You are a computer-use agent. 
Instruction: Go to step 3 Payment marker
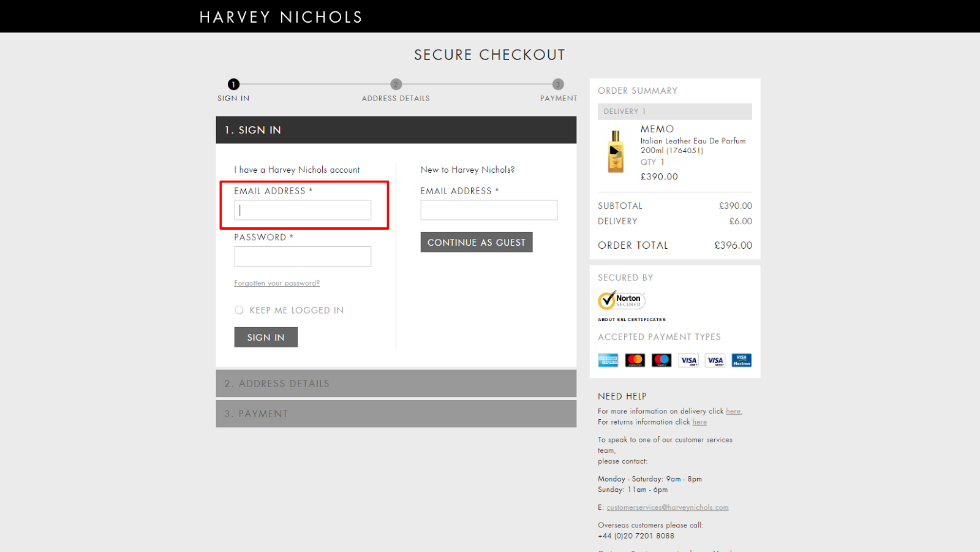pos(557,85)
